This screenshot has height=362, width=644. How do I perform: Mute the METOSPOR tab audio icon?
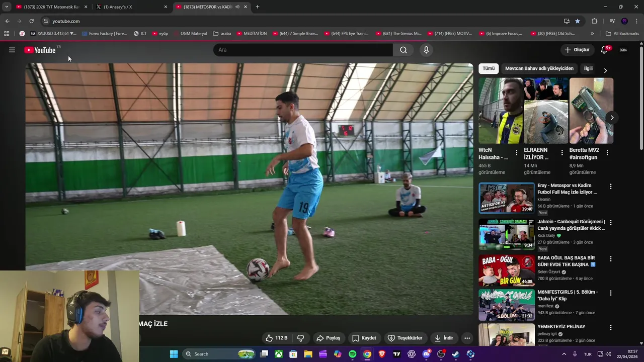click(237, 7)
